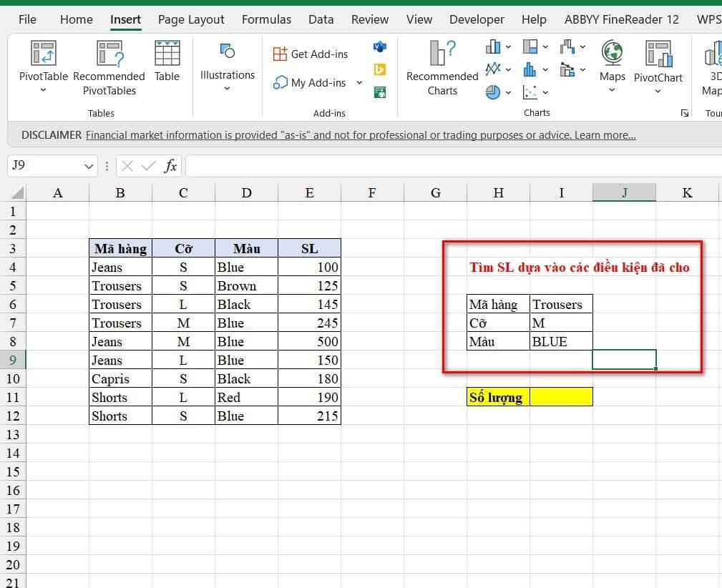Click the Visio Data Visualizer add-in icon

(x=380, y=47)
